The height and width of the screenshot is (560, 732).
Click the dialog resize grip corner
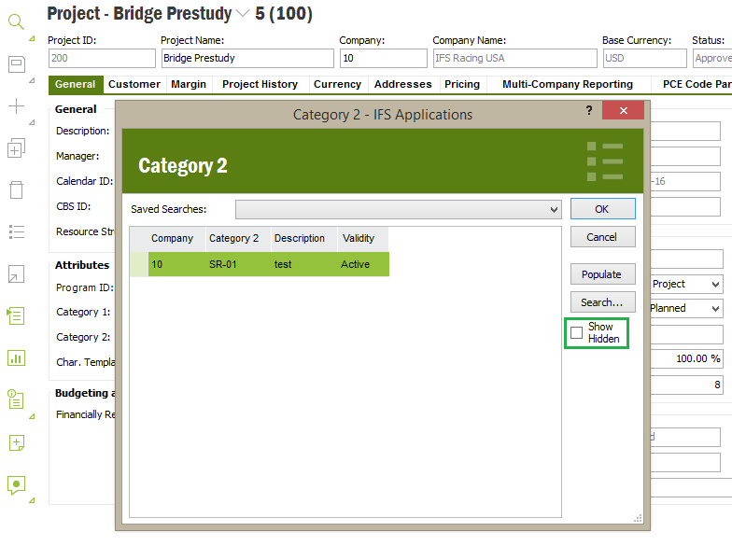638,518
